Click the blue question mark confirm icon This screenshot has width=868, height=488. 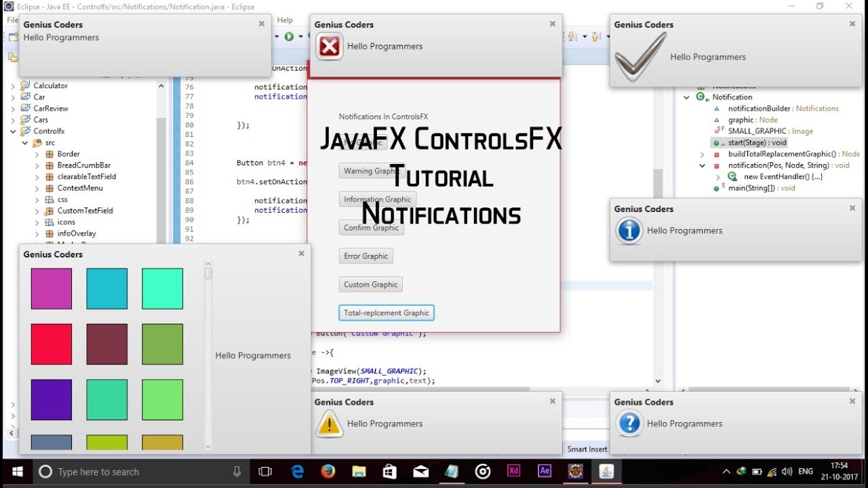(x=629, y=424)
